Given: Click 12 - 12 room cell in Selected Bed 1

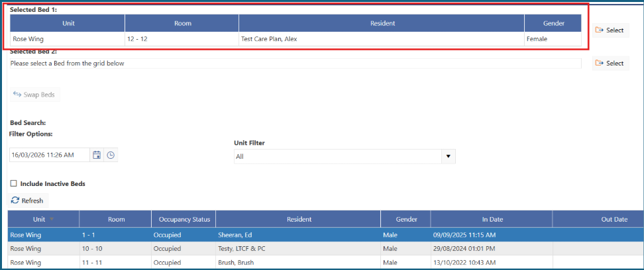Looking at the screenshot, I should (182, 39).
